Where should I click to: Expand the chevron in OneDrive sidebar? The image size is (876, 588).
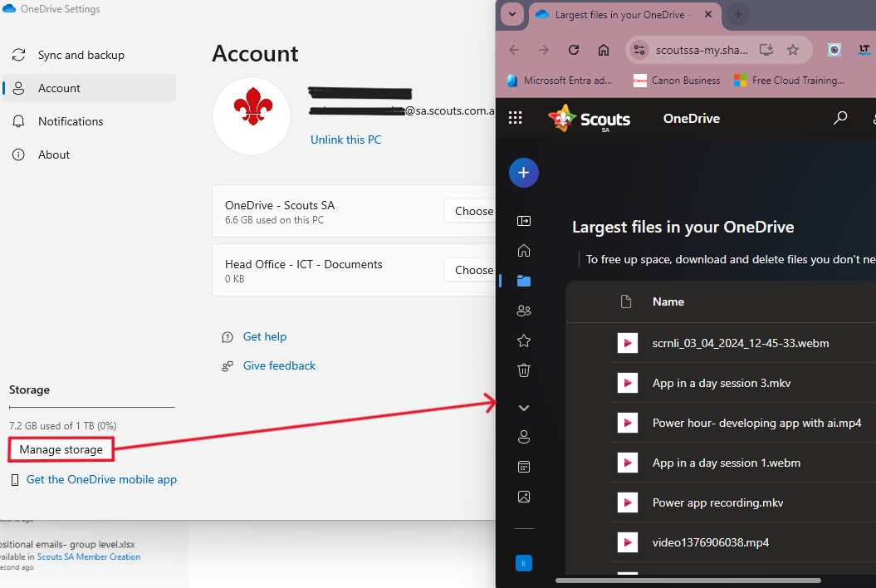pyautogui.click(x=523, y=408)
